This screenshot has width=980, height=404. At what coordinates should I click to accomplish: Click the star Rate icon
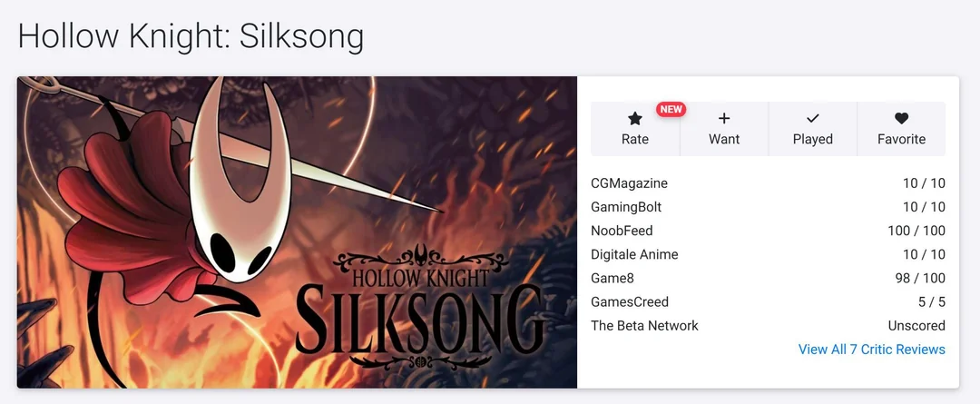point(635,118)
